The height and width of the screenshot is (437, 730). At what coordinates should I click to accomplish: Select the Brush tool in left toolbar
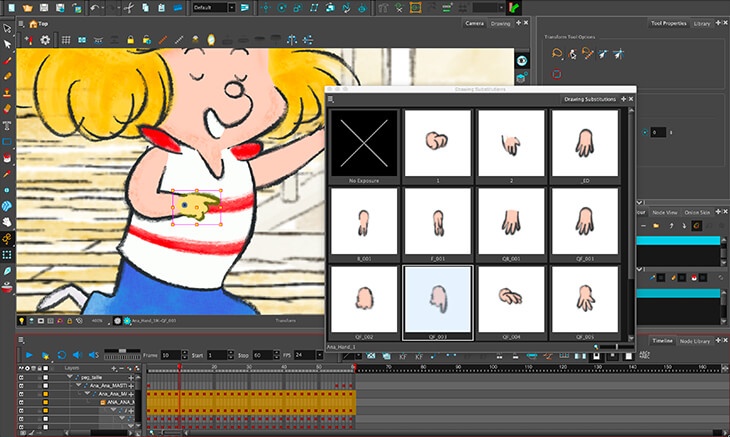[x=7, y=61]
